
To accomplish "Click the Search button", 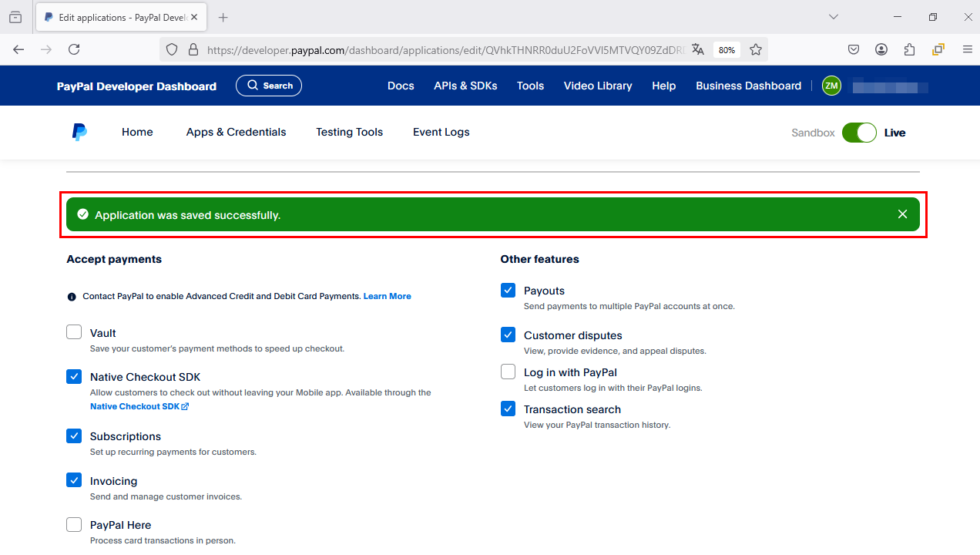I will (269, 86).
